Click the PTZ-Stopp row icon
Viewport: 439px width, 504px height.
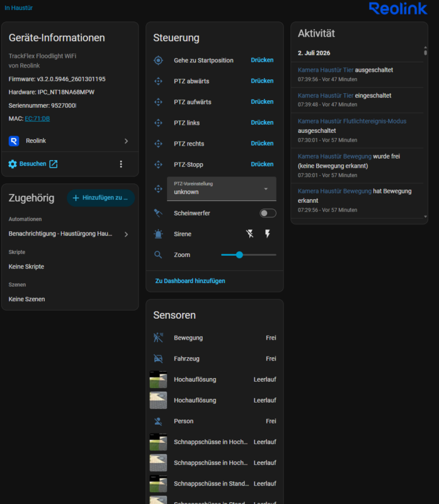coord(158,164)
